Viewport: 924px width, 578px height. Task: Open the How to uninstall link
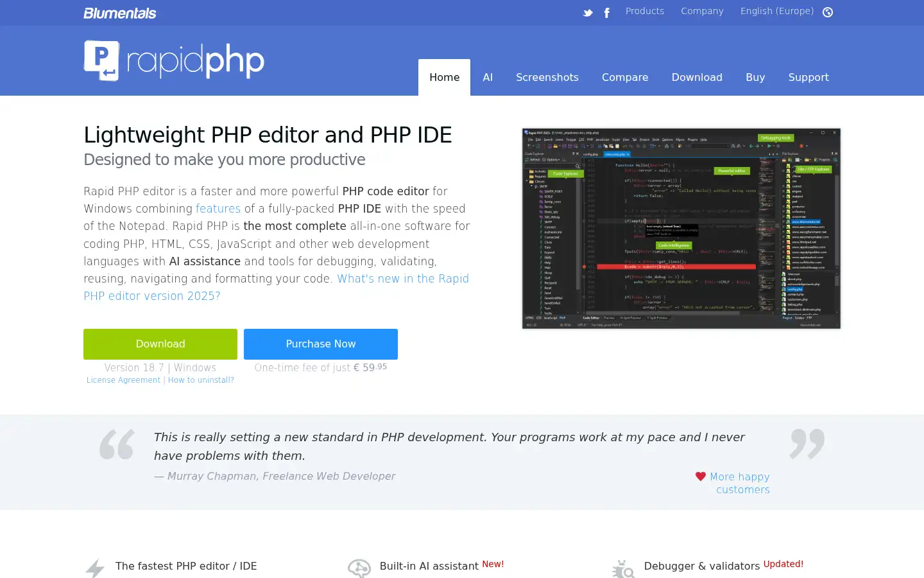(201, 380)
